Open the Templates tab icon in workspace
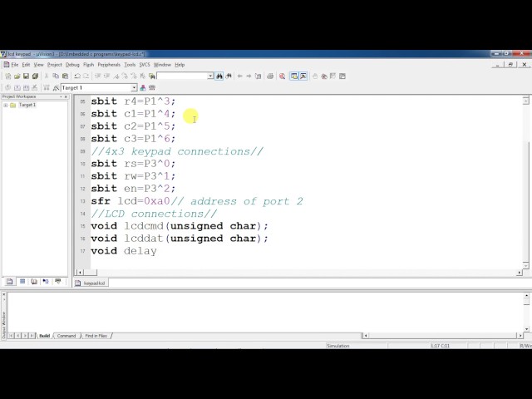 pyautogui.click(x=58, y=282)
